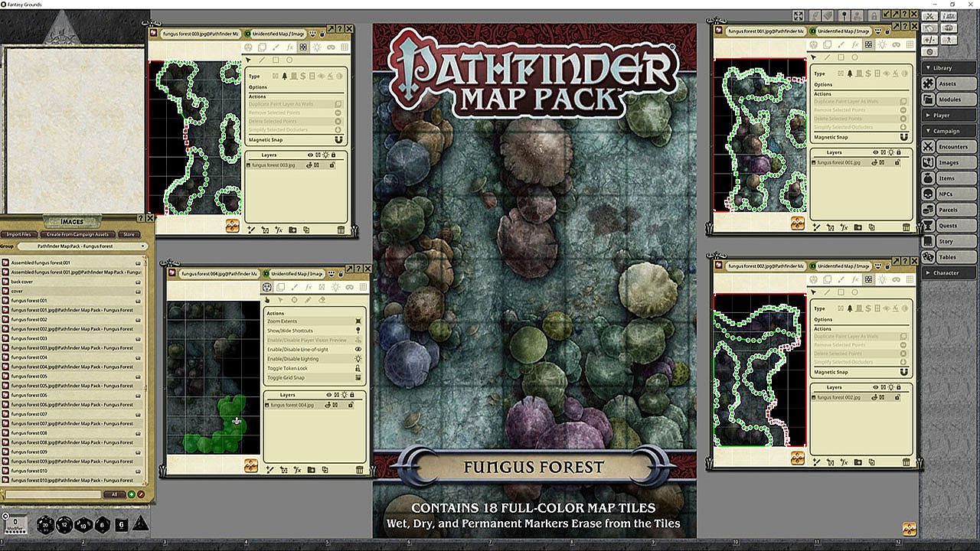
Task: Toggle Enable/Disable Line-of-sight in fungus forest 004 window
Action: click(x=358, y=349)
